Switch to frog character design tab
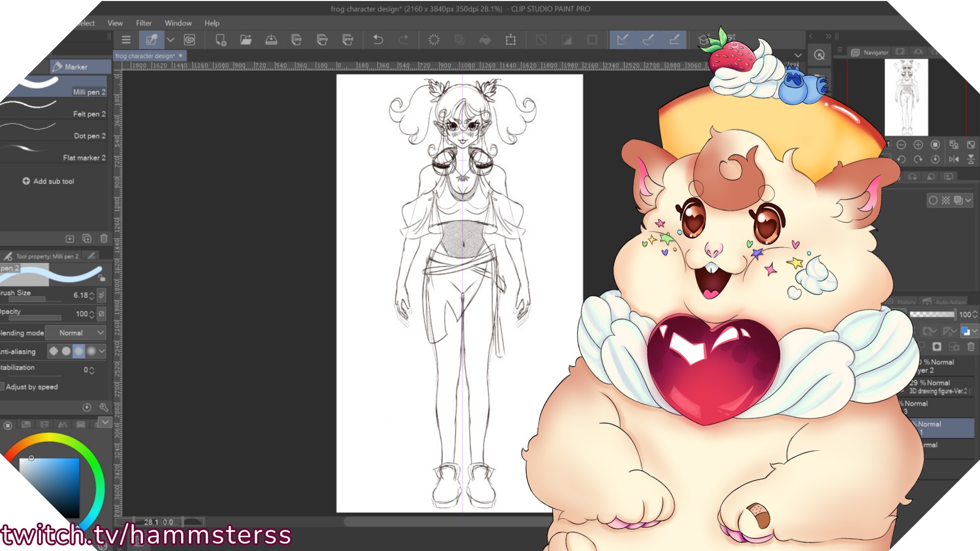The height and width of the screenshot is (551, 980). click(x=145, y=56)
